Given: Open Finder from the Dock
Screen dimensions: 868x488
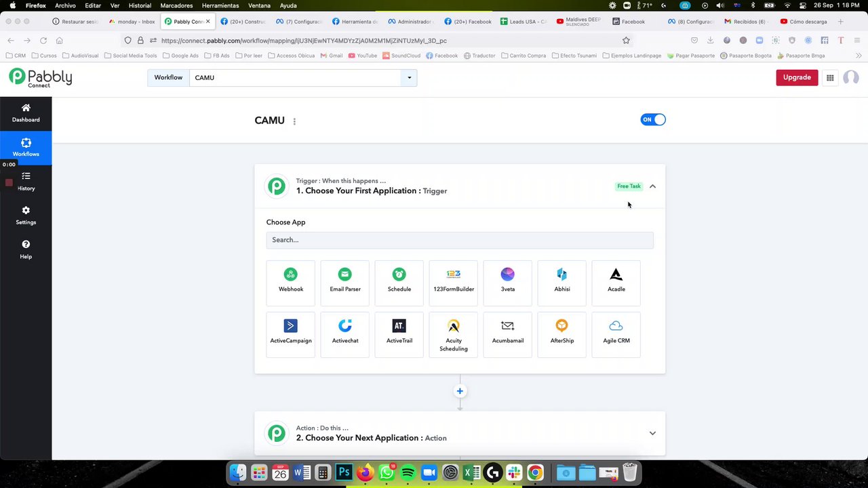Looking at the screenshot, I should [x=237, y=472].
